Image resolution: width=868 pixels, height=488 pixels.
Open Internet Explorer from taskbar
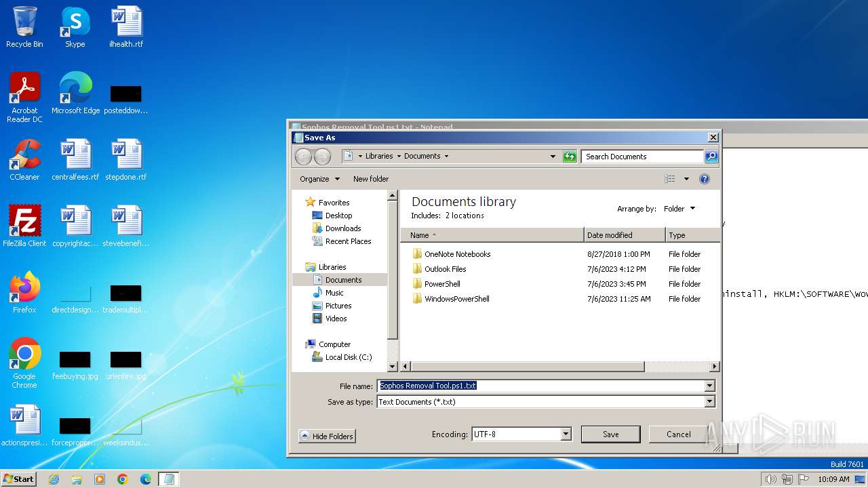tap(54, 479)
